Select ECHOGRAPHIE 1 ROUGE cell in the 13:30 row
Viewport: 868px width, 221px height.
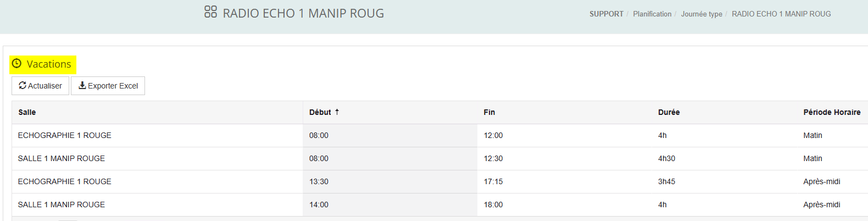click(x=65, y=181)
